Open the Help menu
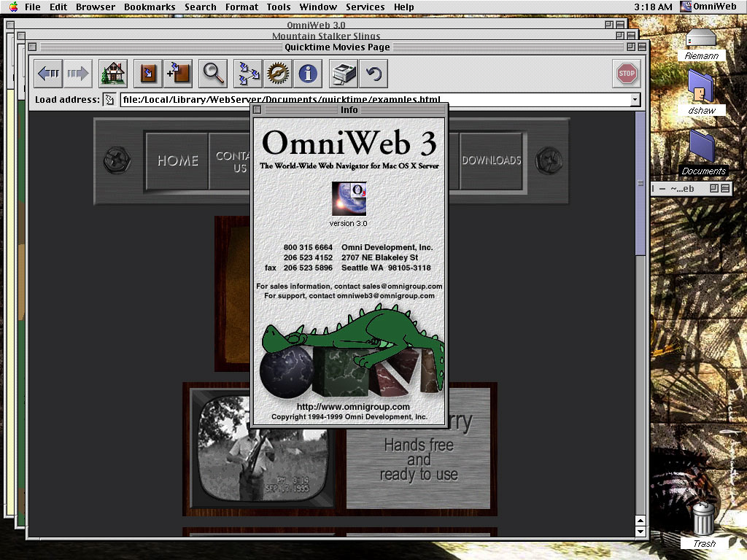The height and width of the screenshot is (560, 747). [403, 7]
